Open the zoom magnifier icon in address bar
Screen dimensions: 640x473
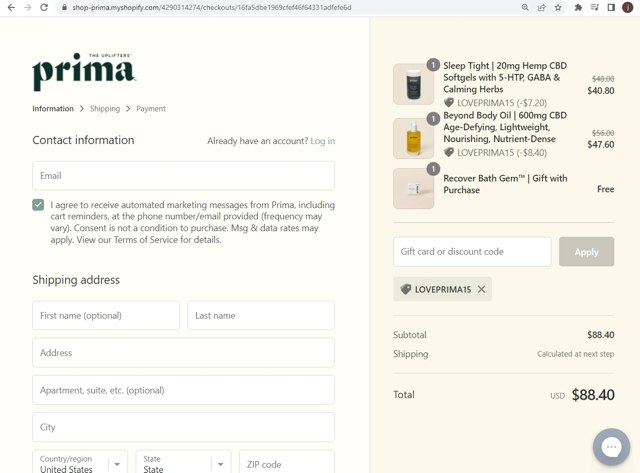click(525, 7)
